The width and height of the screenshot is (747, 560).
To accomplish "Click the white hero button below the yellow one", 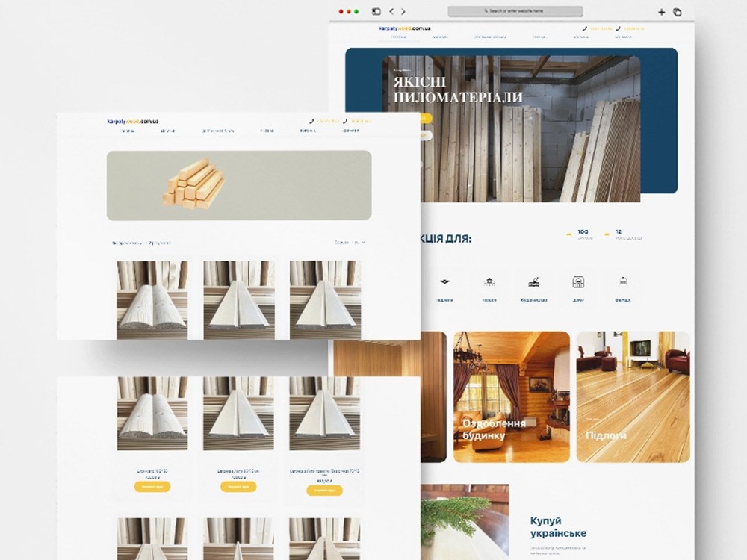I will (426, 135).
